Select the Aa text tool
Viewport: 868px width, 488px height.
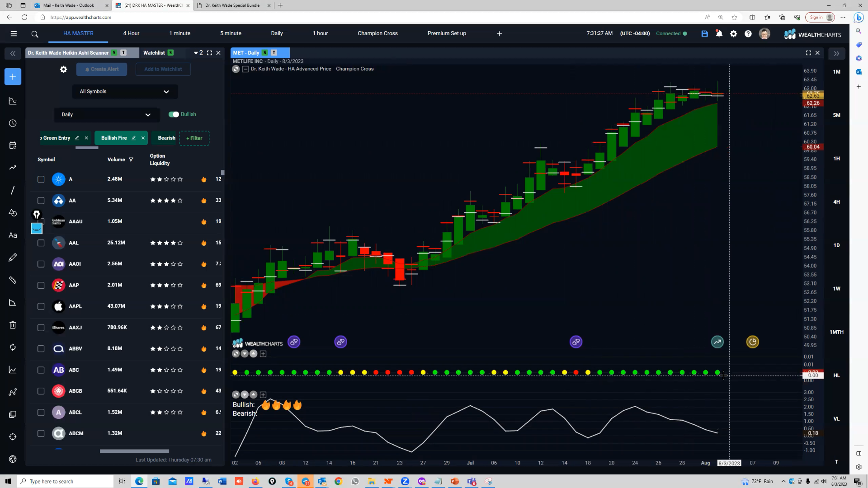[x=13, y=235]
